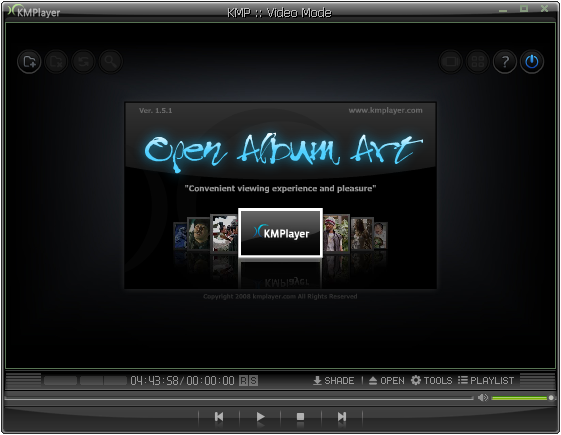The height and width of the screenshot is (435, 561).
Task: Click the grid view mode icon
Action: point(478,62)
